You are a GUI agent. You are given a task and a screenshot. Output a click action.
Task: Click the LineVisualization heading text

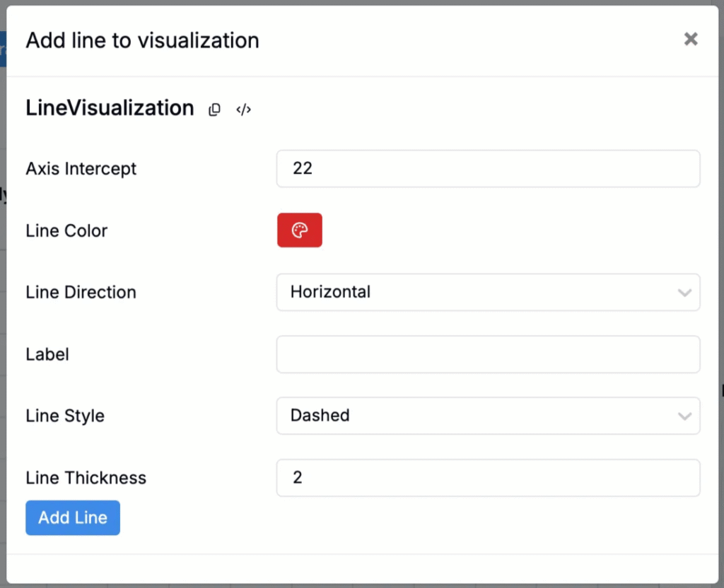pos(110,108)
